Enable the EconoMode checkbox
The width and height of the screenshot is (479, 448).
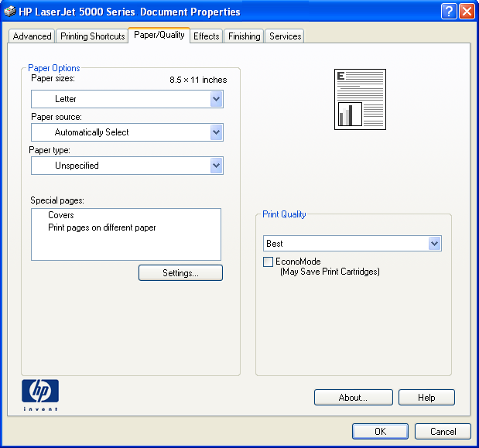point(269,262)
